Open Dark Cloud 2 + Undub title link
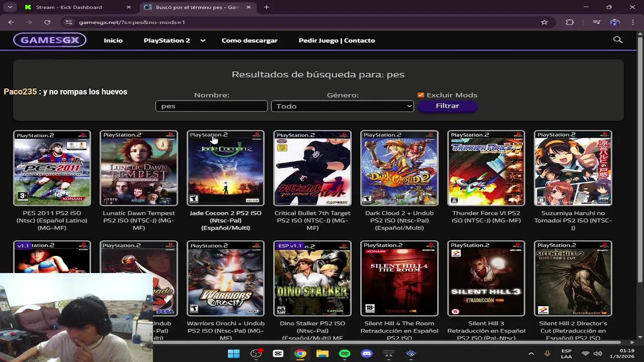Screen dimensions: 644x362 399,220
